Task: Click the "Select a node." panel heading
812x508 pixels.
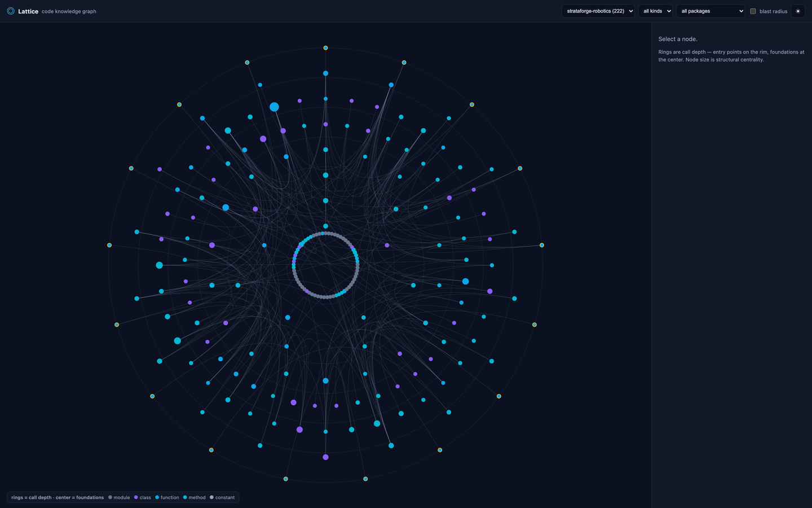Action: 678,39
